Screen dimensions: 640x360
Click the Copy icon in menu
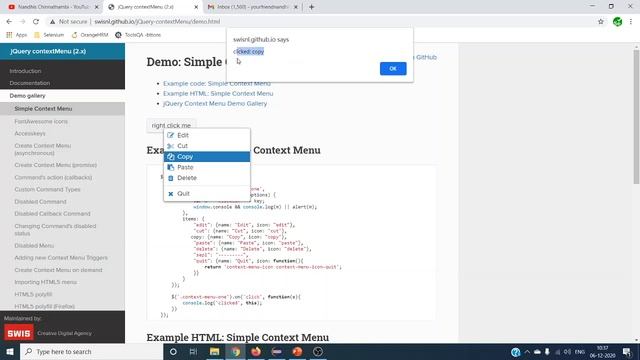click(171, 157)
